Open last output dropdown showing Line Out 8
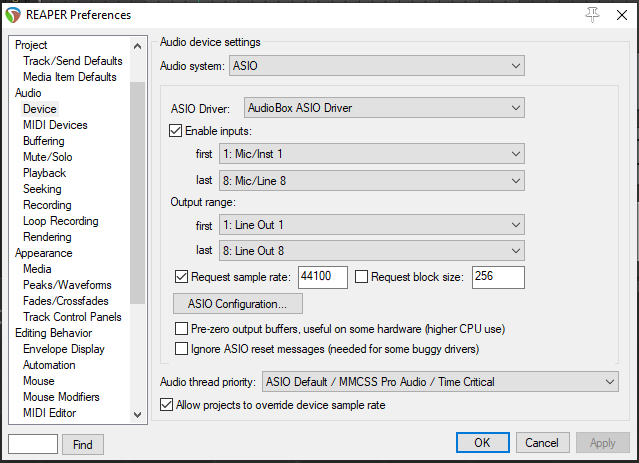The height and width of the screenshot is (463, 639). point(372,251)
